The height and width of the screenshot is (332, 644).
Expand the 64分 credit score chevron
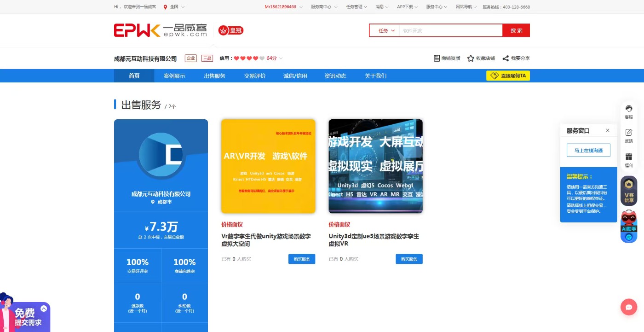point(281,58)
